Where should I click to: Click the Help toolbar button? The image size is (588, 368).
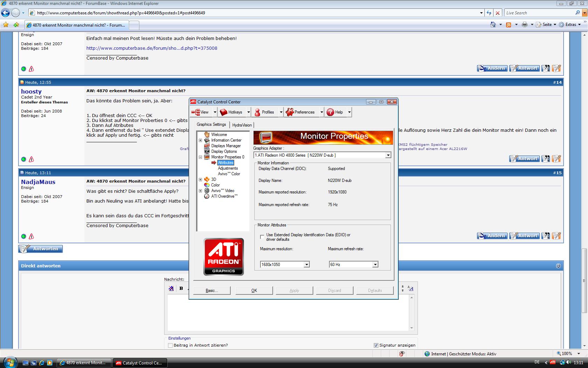click(335, 112)
